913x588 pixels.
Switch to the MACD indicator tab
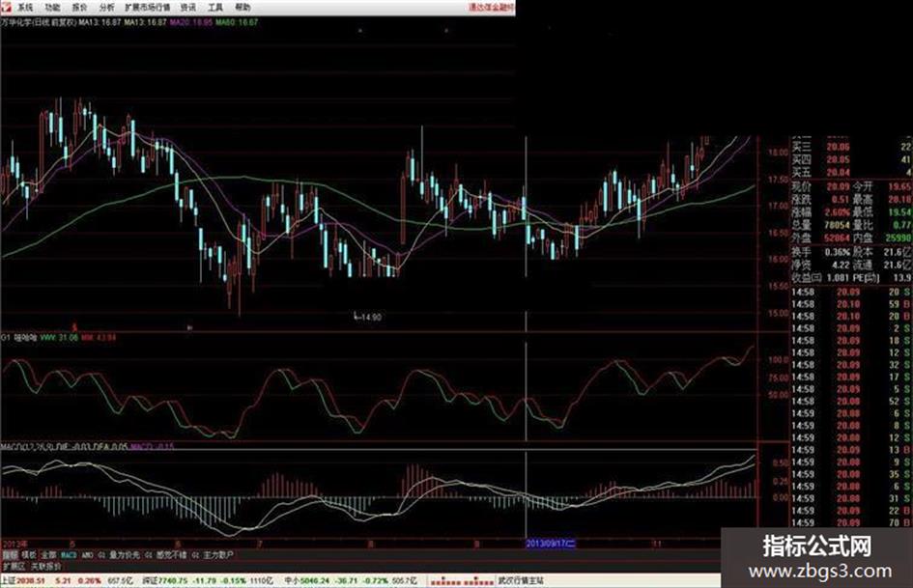point(69,555)
